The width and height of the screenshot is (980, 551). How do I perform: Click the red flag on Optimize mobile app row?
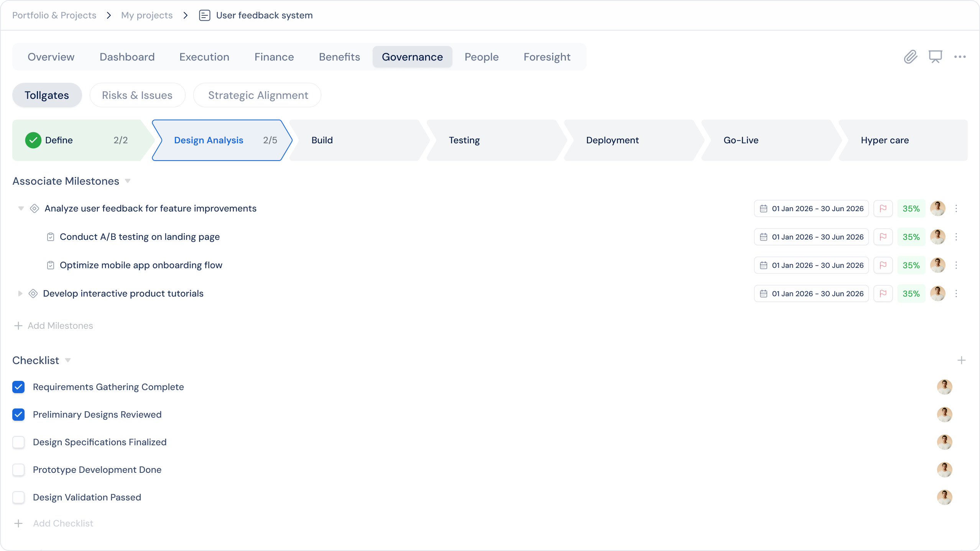883,265
